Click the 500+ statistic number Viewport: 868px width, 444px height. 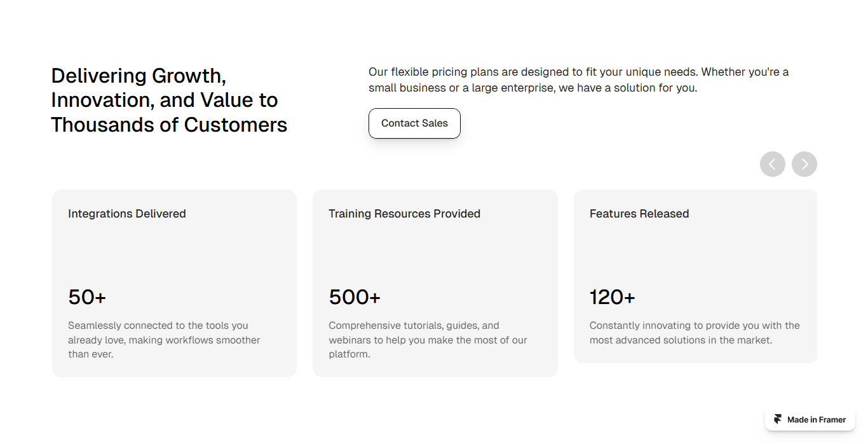(x=355, y=297)
